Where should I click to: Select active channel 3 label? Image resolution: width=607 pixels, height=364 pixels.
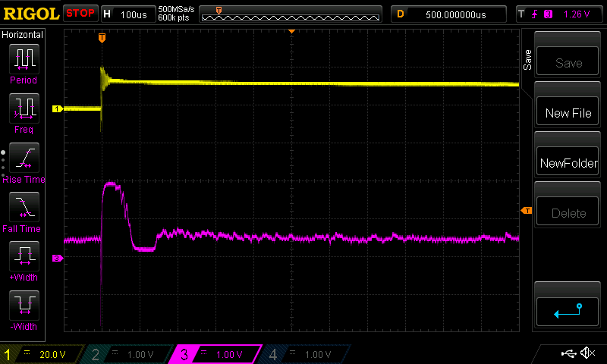click(x=215, y=354)
